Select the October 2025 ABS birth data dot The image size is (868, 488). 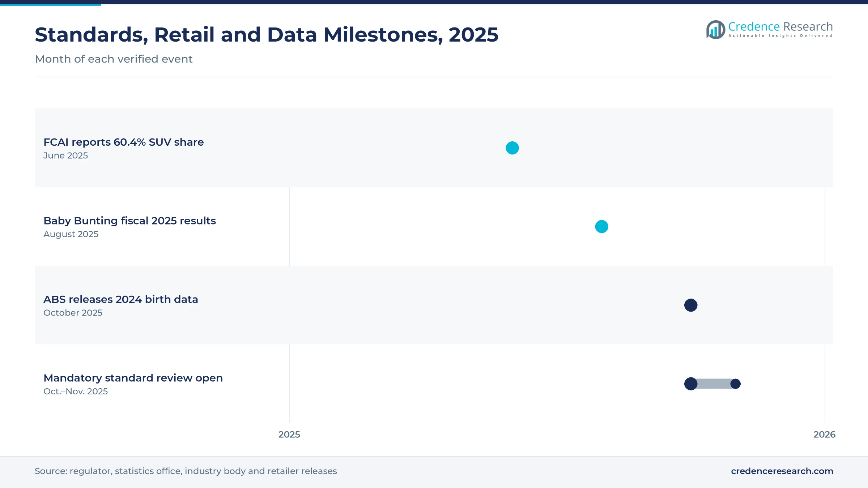(691, 305)
